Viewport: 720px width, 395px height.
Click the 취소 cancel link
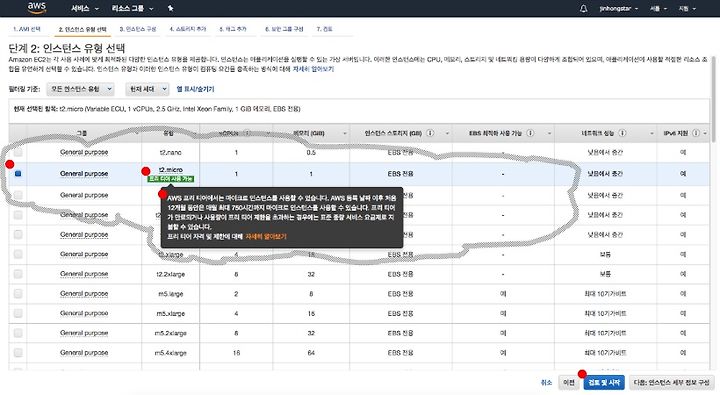point(546,383)
